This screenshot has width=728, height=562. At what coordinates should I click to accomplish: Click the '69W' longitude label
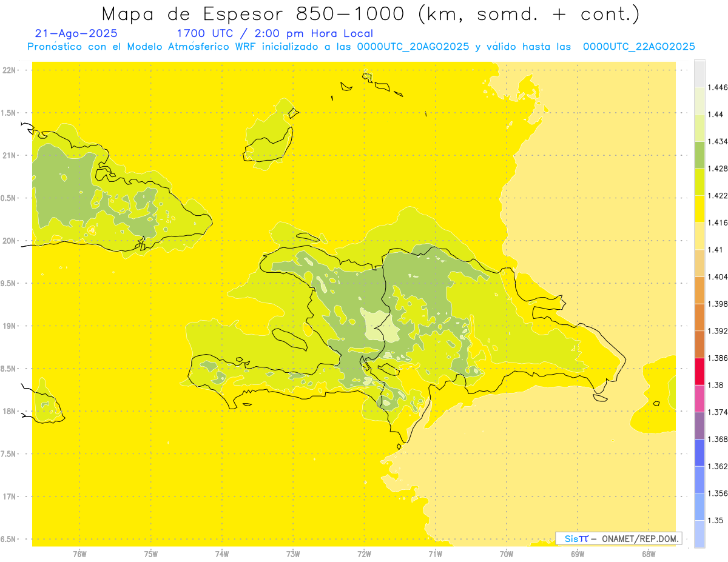[578, 554]
